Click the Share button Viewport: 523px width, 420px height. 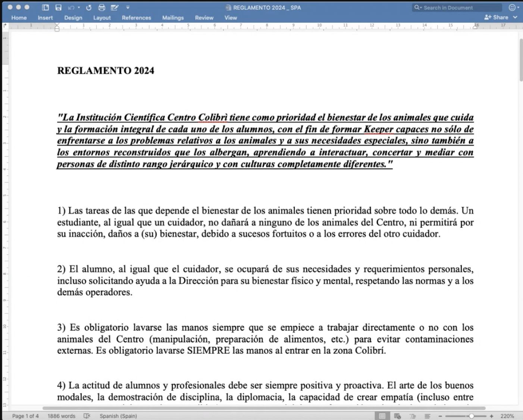[x=497, y=17]
